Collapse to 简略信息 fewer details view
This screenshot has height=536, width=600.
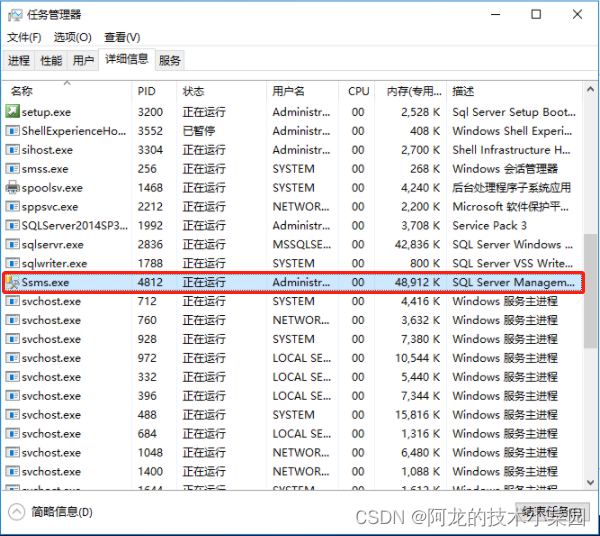click(x=51, y=512)
